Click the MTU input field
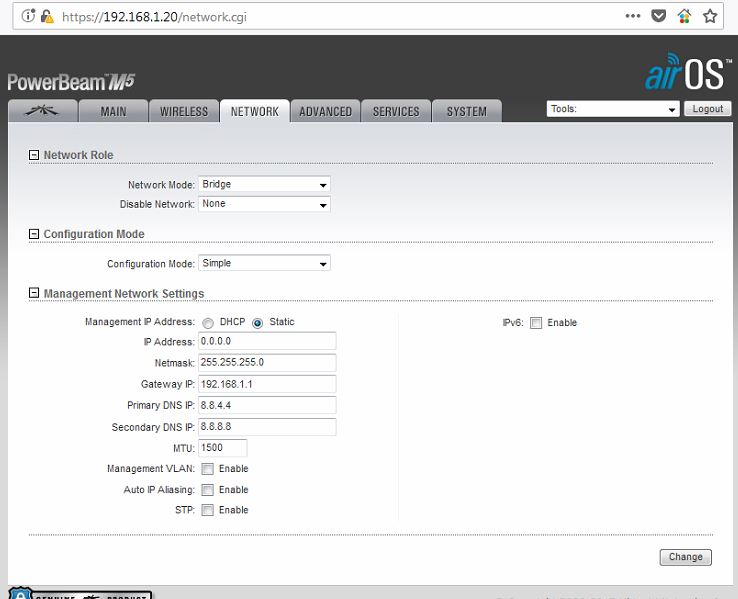The width and height of the screenshot is (738, 599). coord(223,448)
